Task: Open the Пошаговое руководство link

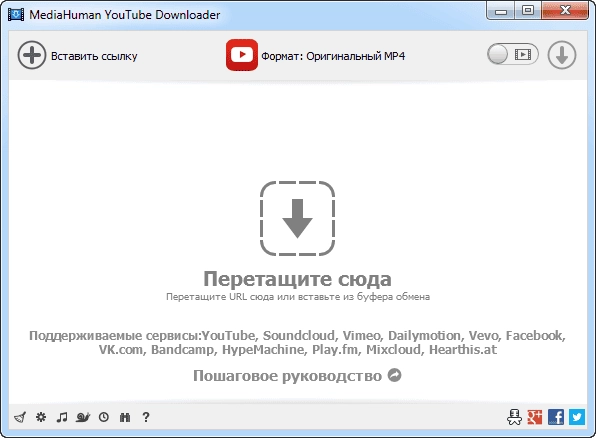Action: coord(287,376)
